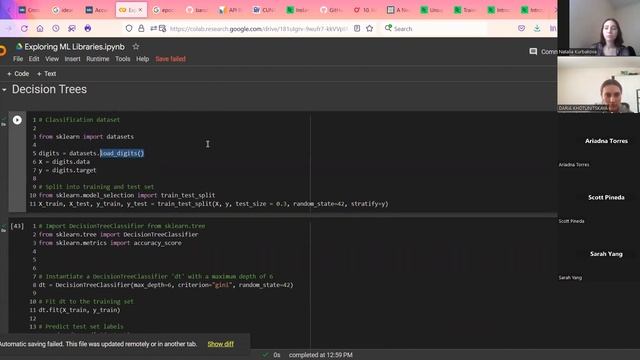Viewport: 640px width, 360px height.
Task: Go to the browser home page icon
Action: pyautogui.click(x=40, y=29)
